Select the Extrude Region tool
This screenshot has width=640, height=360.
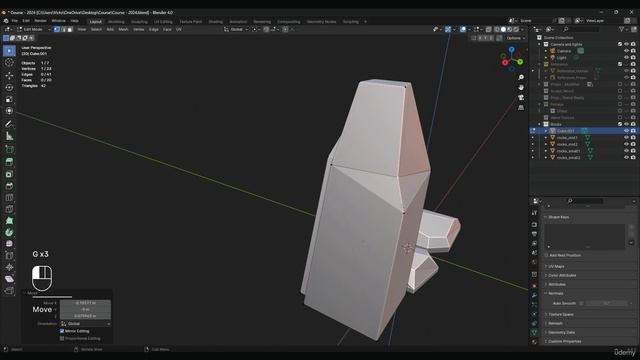click(9, 162)
